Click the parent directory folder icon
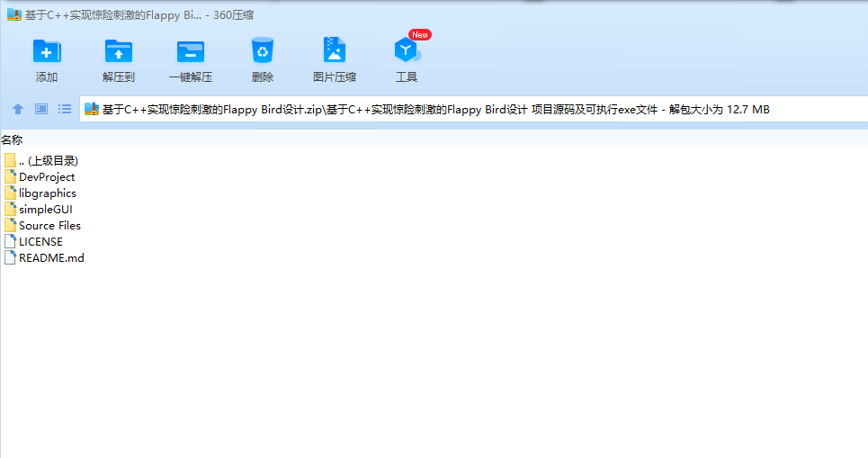868x458 pixels. [x=10, y=160]
